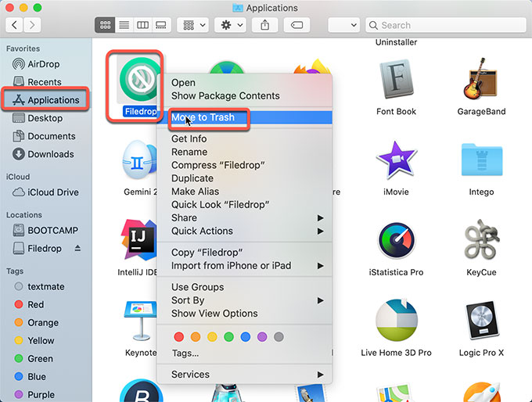Eject the Filedrop volume
The height and width of the screenshot is (402, 532).
pyautogui.click(x=77, y=249)
